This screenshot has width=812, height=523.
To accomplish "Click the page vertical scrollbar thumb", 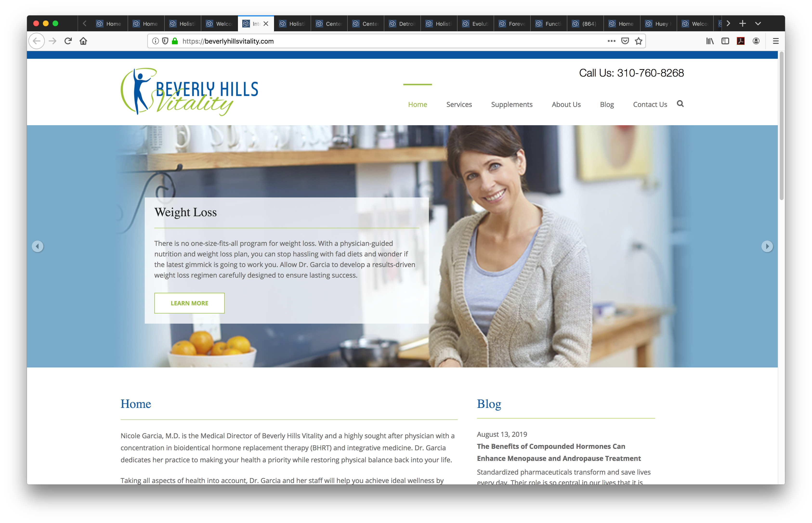I will tap(781, 126).
